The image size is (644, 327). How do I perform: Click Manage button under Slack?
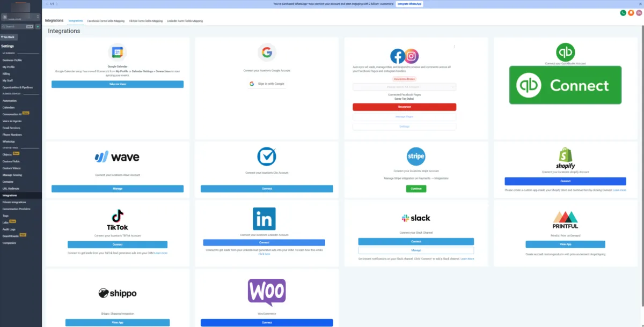[416, 250]
